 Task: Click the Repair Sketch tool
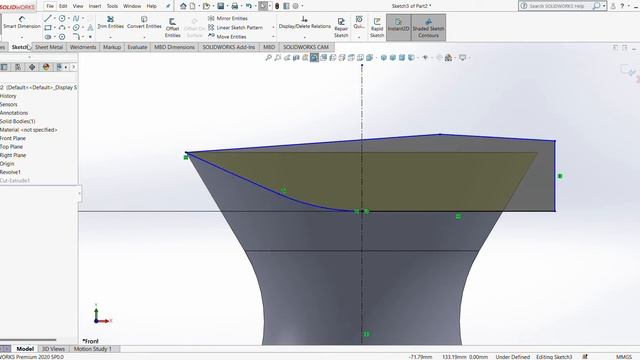pos(341,28)
